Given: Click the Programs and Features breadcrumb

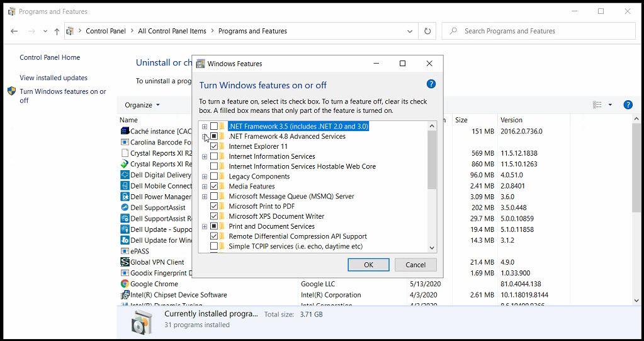Looking at the screenshot, I should (x=252, y=31).
